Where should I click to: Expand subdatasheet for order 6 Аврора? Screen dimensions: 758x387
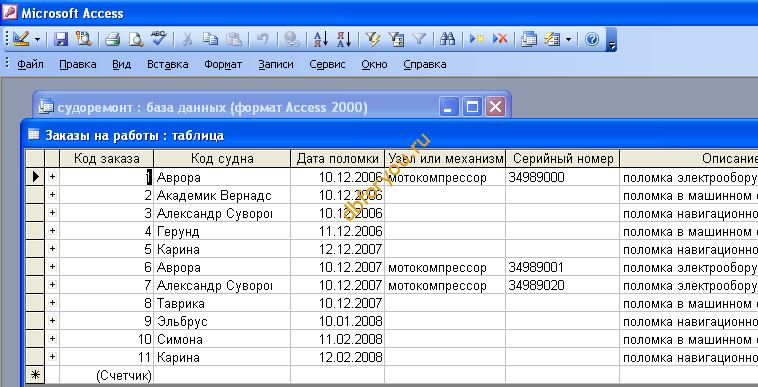[x=52, y=266]
